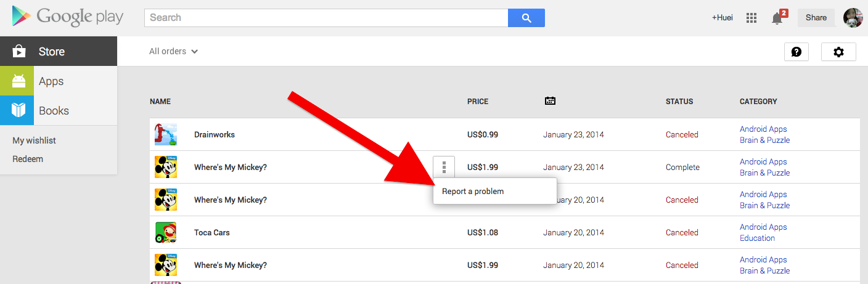Open the user profile avatar
This screenshot has height=284, width=868.
pyautogui.click(x=853, y=18)
